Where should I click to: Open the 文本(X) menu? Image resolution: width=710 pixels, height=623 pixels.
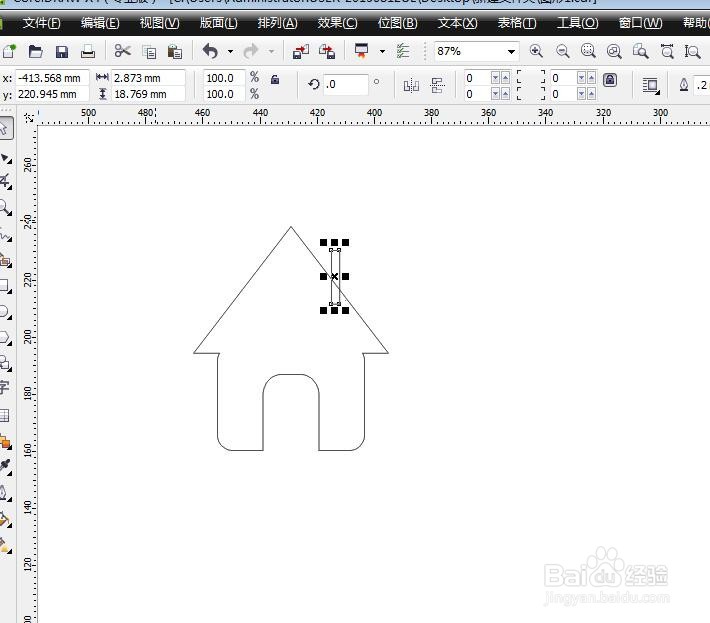pos(457,23)
